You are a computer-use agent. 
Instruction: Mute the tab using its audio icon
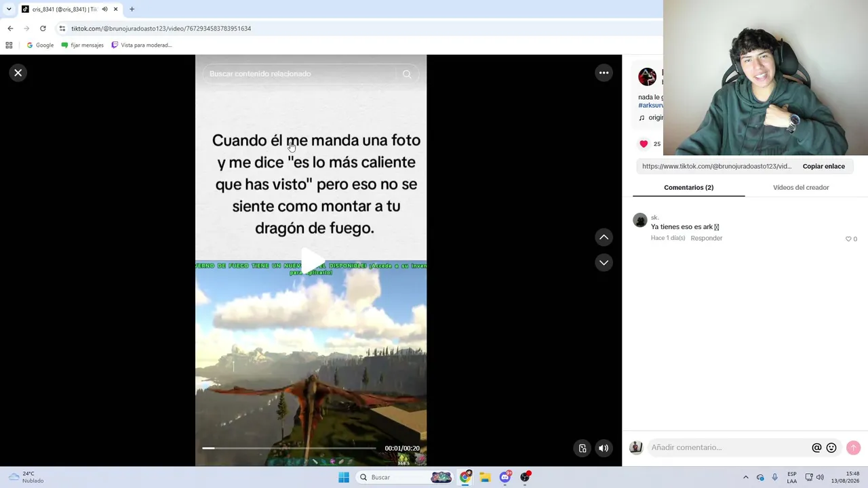104,9
